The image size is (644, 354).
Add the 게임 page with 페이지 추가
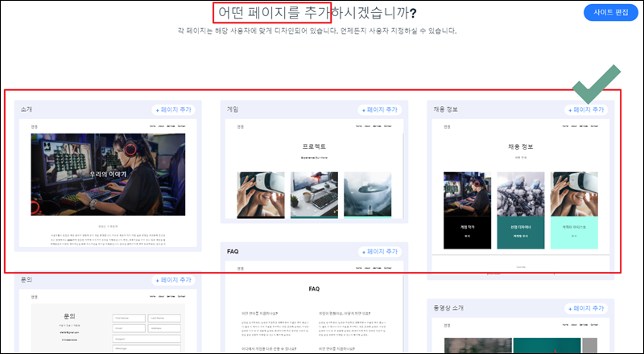[379, 109]
